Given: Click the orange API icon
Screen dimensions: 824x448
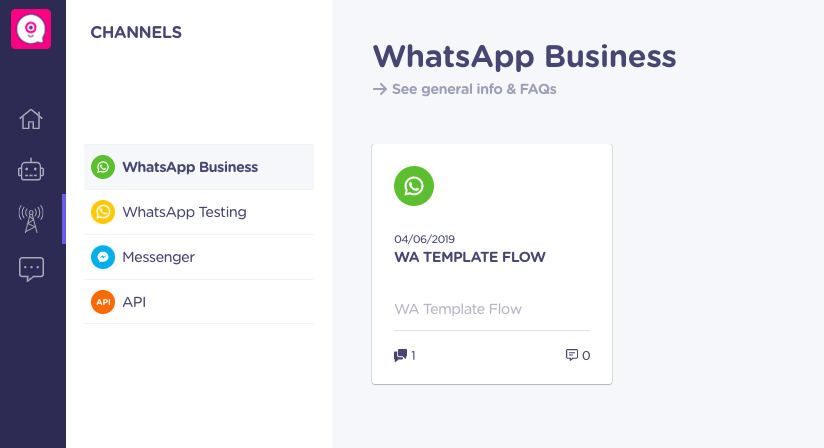Looking at the screenshot, I should [103, 302].
